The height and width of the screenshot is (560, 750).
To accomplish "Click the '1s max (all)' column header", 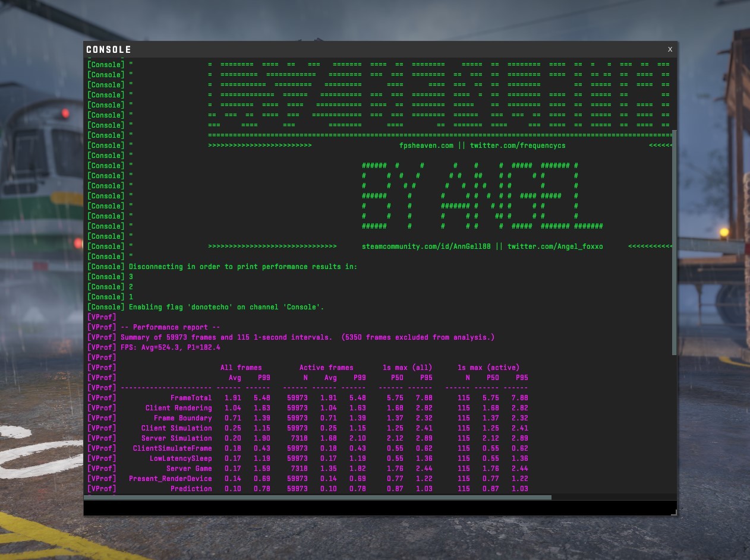I will (407, 368).
